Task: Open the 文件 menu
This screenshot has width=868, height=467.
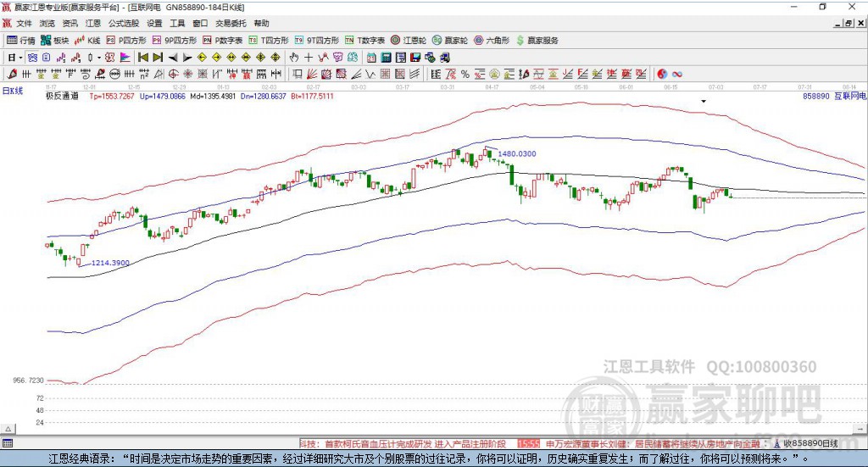Action: point(24,23)
